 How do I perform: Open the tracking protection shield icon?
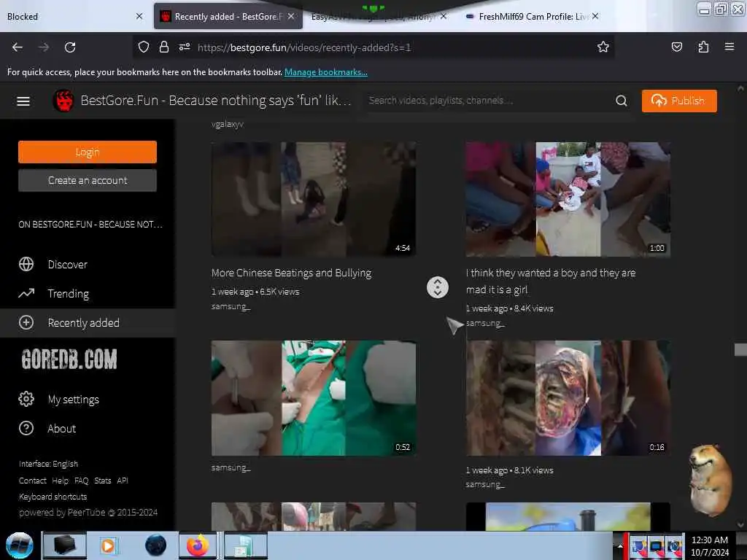click(144, 47)
